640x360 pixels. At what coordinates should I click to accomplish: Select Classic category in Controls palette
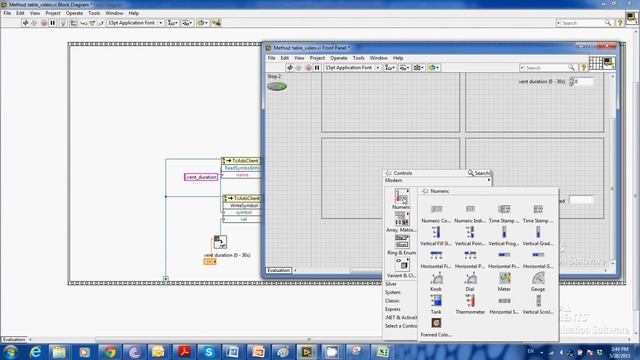(x=392, y=301)
